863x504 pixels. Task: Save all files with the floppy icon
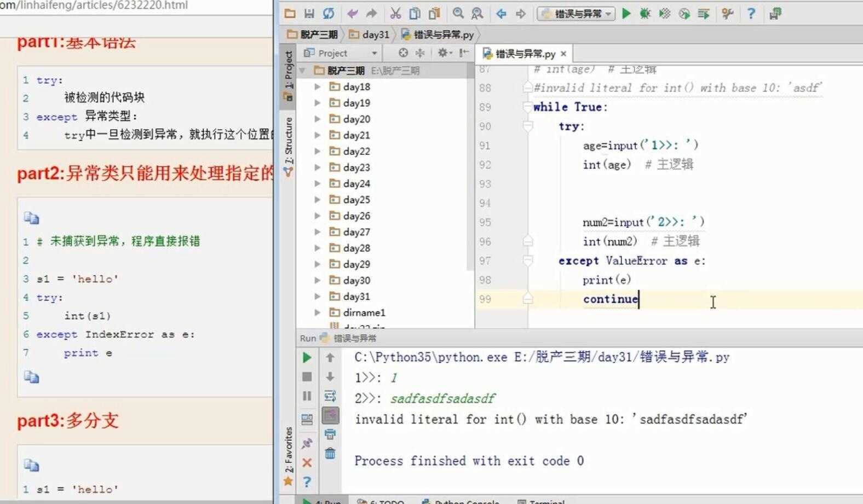(309, 14)
